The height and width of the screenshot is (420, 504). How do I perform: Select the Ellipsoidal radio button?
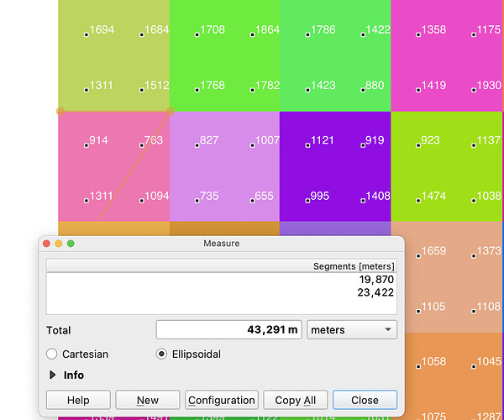pyautogui.click(x=161, y=354)
